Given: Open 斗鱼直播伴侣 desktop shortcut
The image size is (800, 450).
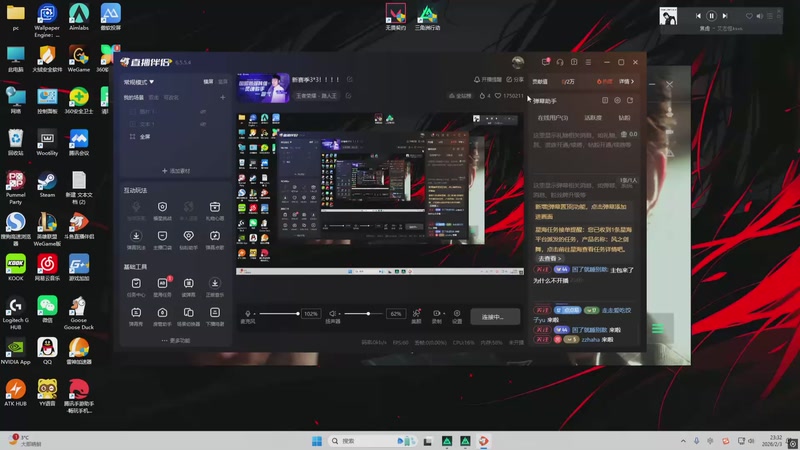Looking at the screenshot, I should click(79, 227).
